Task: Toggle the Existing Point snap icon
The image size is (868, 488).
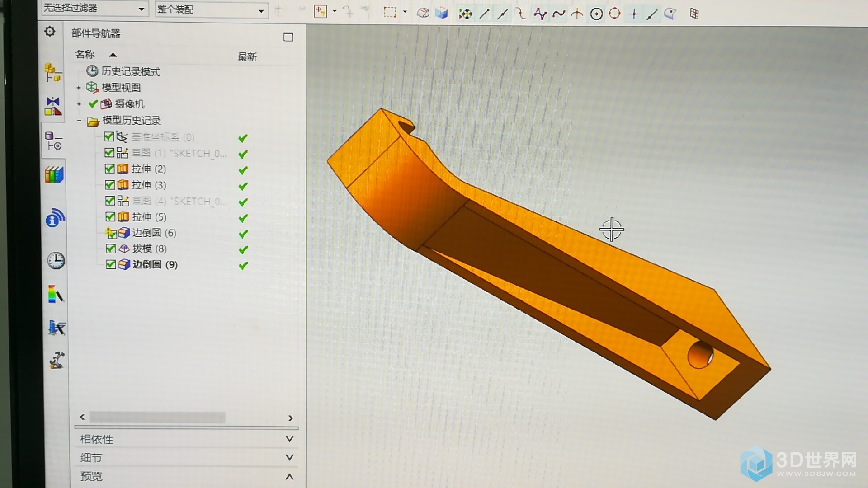Action: [x=634, y=14]
